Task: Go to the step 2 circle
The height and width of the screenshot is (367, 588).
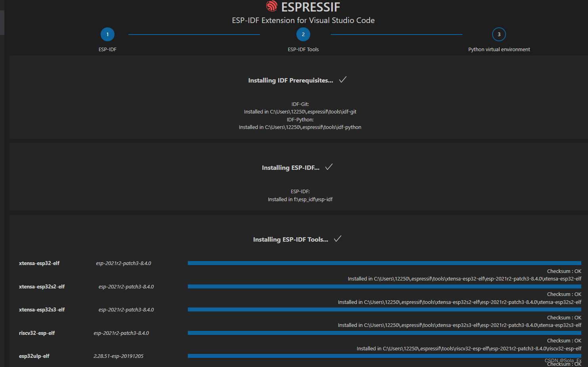Action: tap(303, 35)
